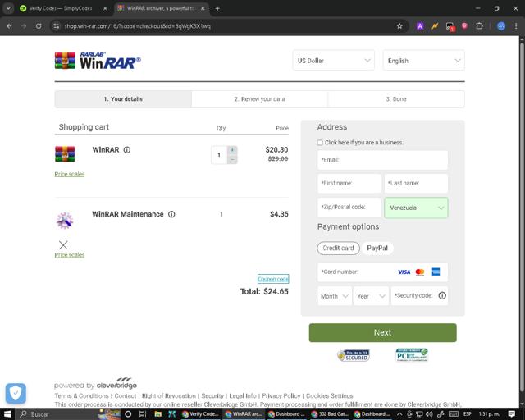Check the business customer checkbox
Screen dimensions: 525x420
(320, 143)
